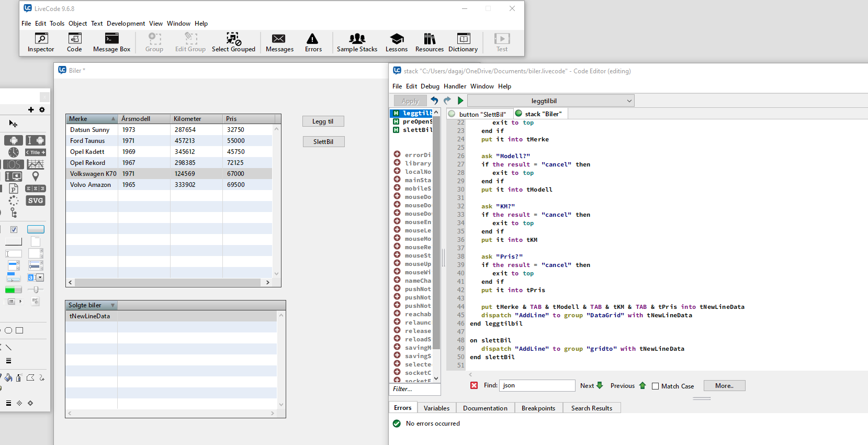This screenshot has width=868, height=445.
Task: Expand the reachab handler entry
Action: tap(397, 314)
